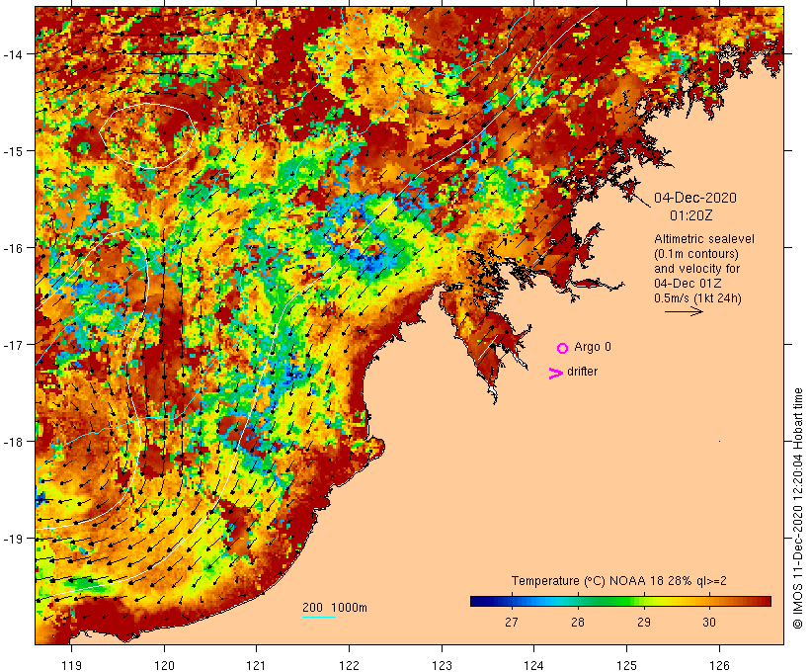Click the '04-Dec 01Z' caption line
This screenshot has height=672, width=810.
(688, 284)
